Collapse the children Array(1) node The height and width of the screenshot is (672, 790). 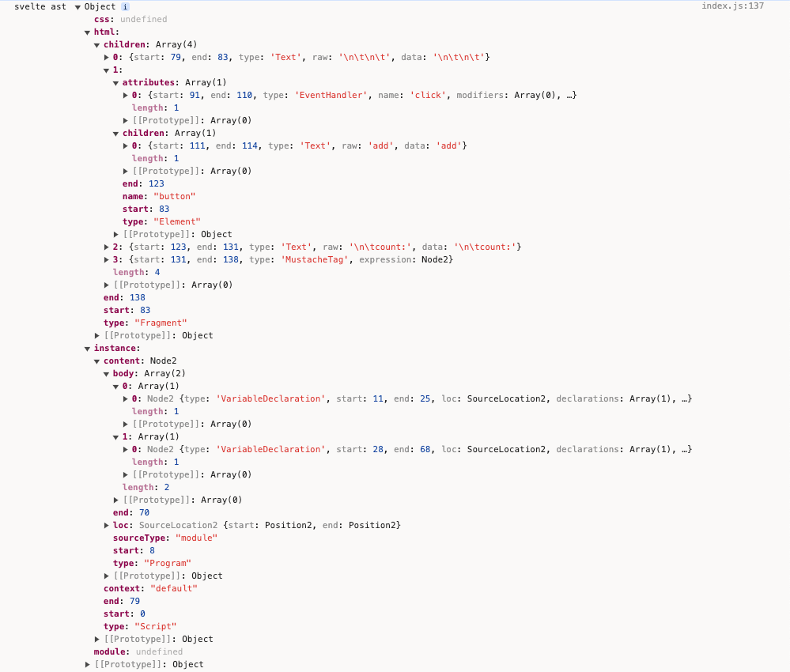tap(116, 134)
